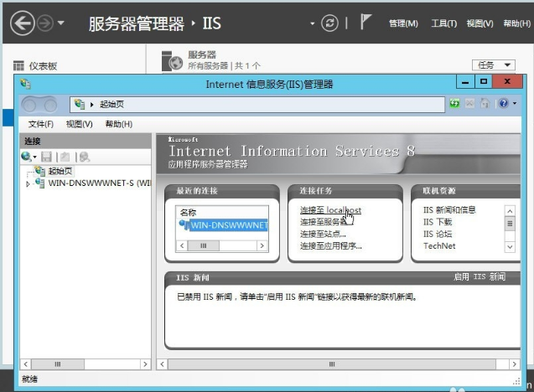
Task: Click address bar server icon
Action: click(x=80, y=105)
